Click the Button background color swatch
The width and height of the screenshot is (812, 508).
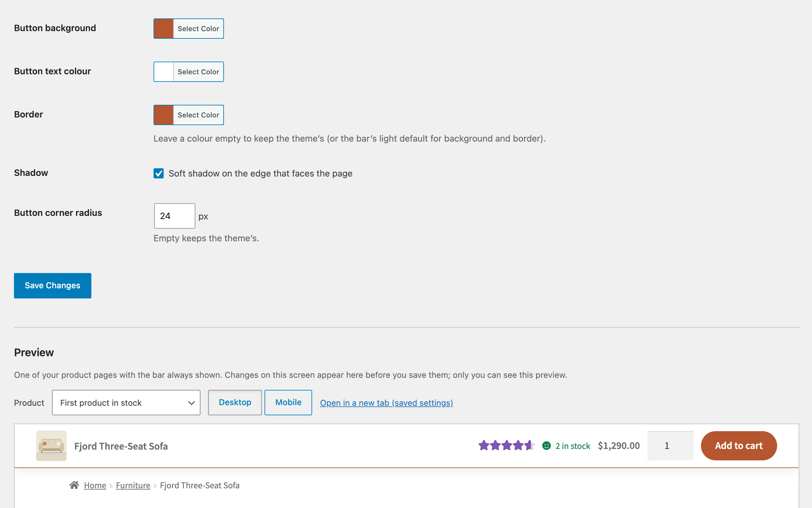click(x=163, y=29)
